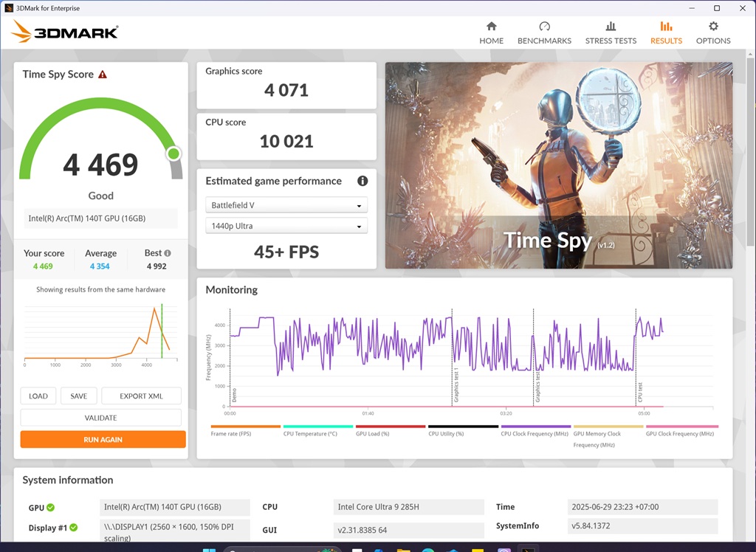The width and height of the screenshot is (756, 552).
Task: Click the Graphics score value 4 071
Action: point(286,90)
